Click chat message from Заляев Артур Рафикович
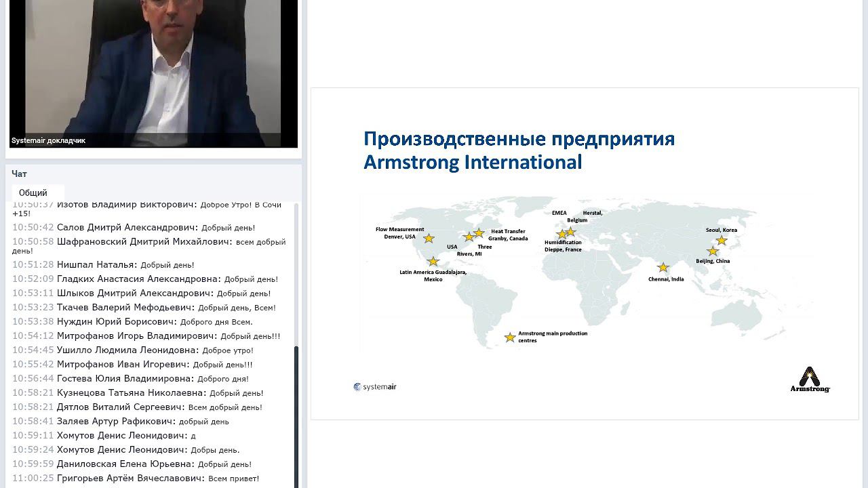Image resolution: width=868 pixels, height=488 pixels. click(121, 422)
